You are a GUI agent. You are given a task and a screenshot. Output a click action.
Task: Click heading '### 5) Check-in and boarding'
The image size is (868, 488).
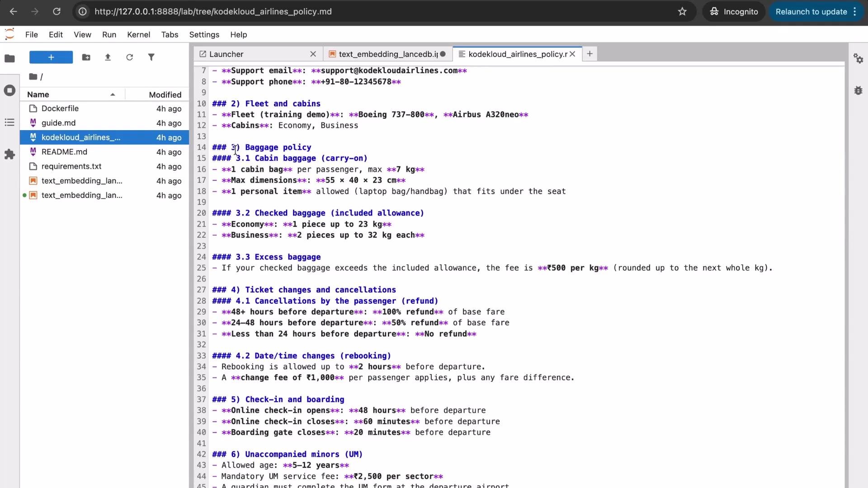pos(278,399)
